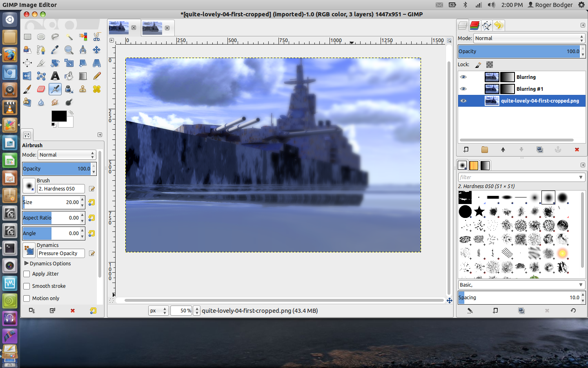
Task: Select the Fuzzy Select magic wand tool
Action: point(69,37)
